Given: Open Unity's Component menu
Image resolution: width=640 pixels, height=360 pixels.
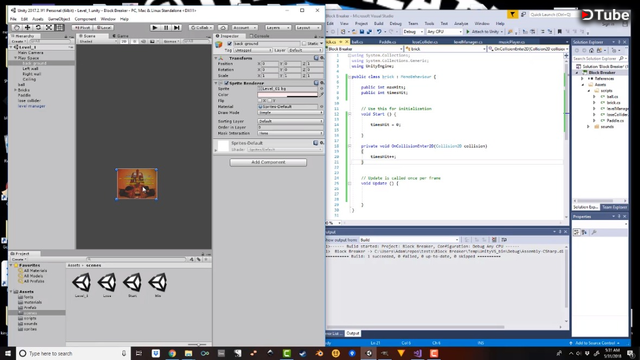Looking at the screenshot, I should click(x=85, y=19).
